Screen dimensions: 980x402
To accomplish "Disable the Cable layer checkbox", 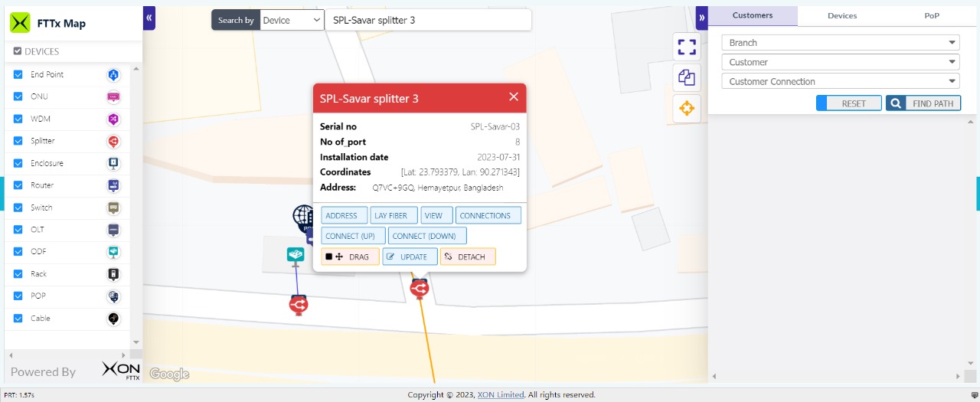I will point(18,319).
